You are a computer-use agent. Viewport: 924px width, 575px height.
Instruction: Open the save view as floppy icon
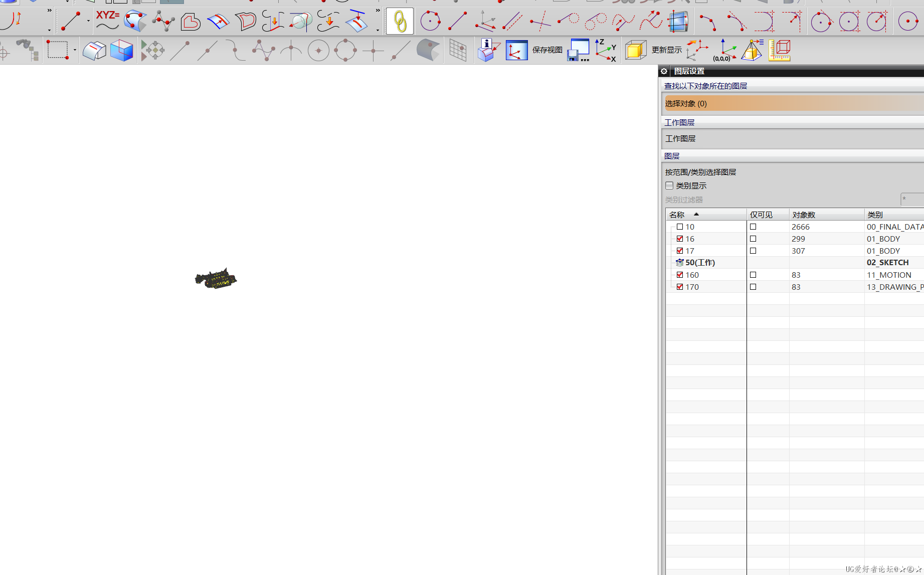(579, 50)
